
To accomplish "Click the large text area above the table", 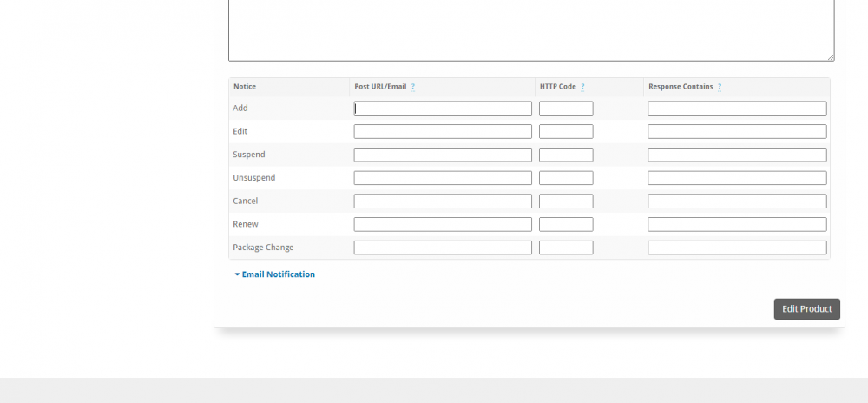I will click(531, 29).
